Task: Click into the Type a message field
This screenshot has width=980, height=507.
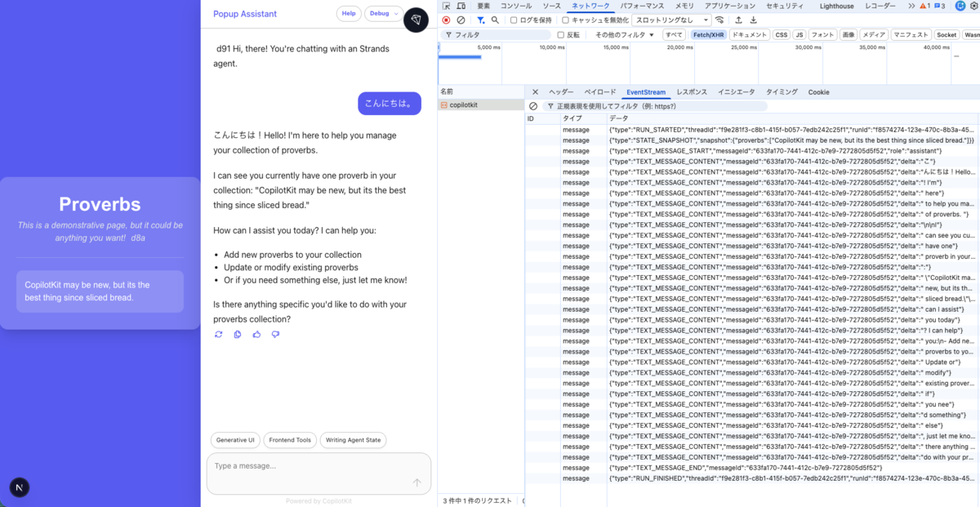Action: [318, 474]
